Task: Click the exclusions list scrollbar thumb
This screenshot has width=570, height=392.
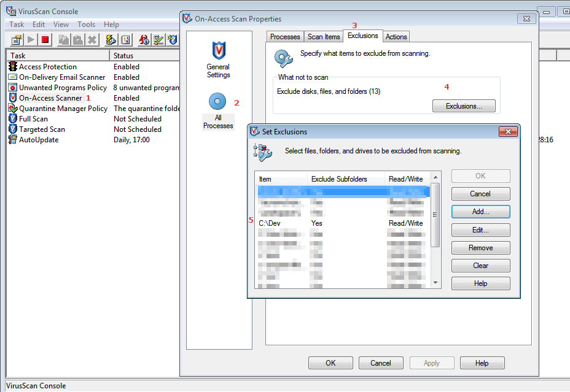Action: 435,215
